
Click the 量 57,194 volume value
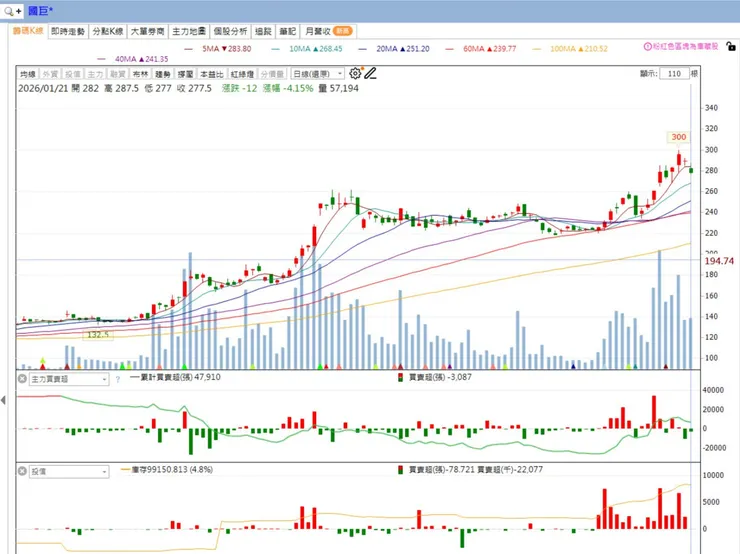pyautogui.click(x=338, y=88)
